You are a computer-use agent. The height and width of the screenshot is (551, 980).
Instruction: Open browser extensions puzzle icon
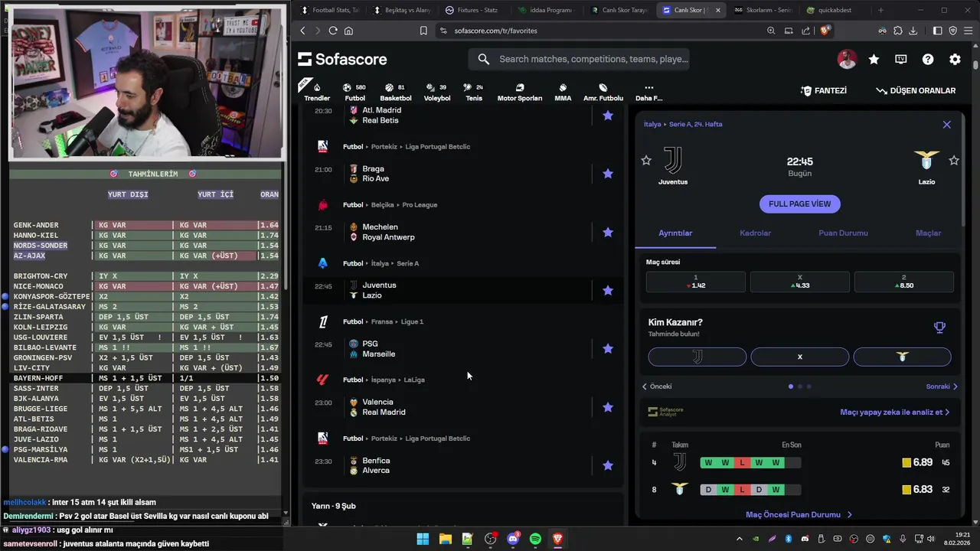click(x=897, y=31)
